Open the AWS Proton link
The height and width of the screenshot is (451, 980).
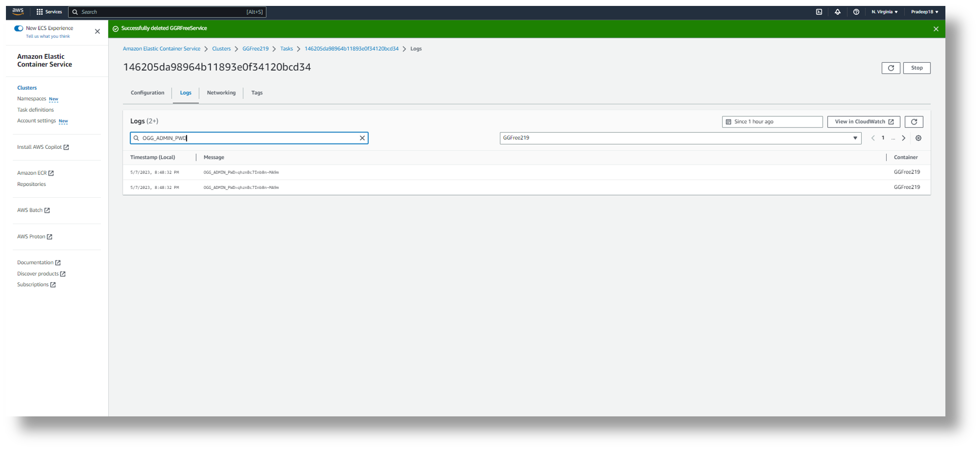click(35, 237)
